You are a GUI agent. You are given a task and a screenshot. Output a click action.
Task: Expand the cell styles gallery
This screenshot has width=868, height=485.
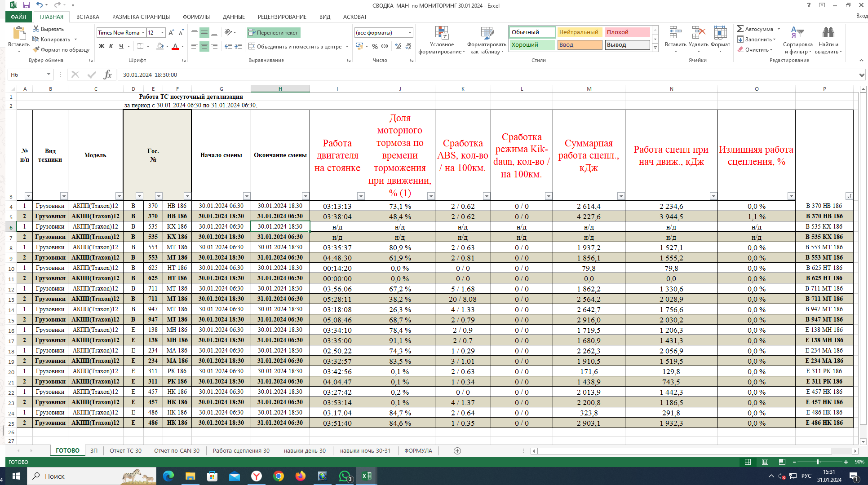(655, 48)
